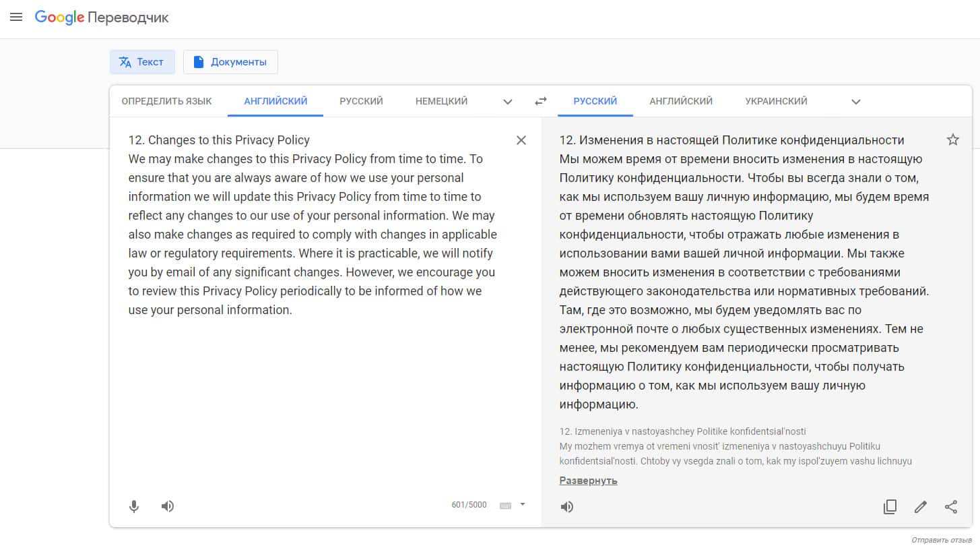Screen dimensions: 980x550
Task: Swap source and target languages
Action: pyautogui.click(x=540, y=102)
